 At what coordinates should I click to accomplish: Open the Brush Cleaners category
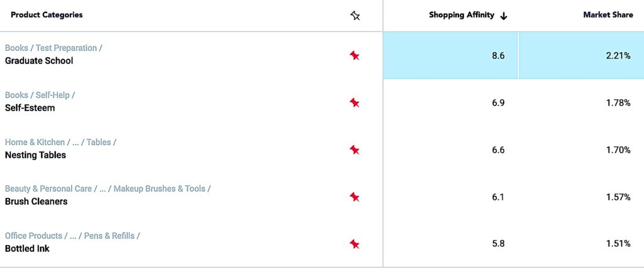coord(36,202)
